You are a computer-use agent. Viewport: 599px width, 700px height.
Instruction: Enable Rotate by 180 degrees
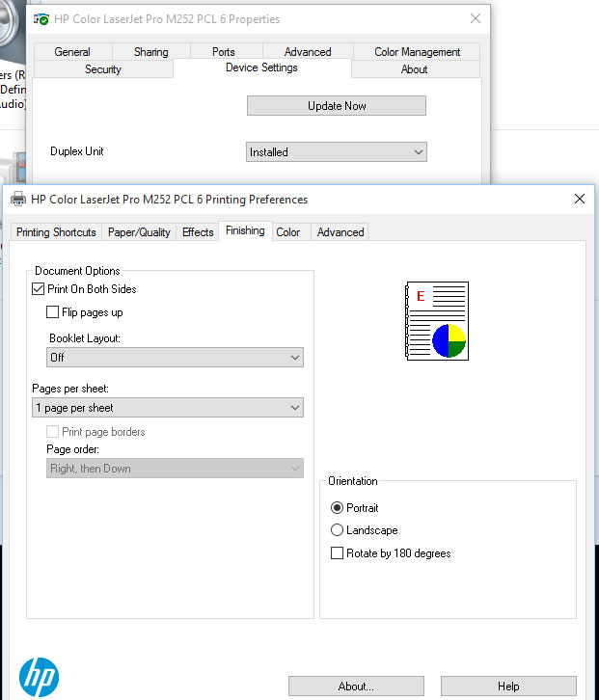click(x=337, y=553)
